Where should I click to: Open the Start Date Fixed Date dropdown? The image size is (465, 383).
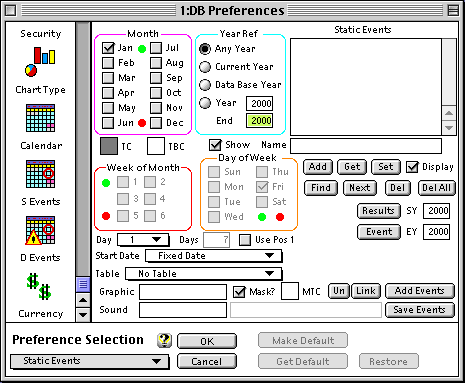click(213, 256)
